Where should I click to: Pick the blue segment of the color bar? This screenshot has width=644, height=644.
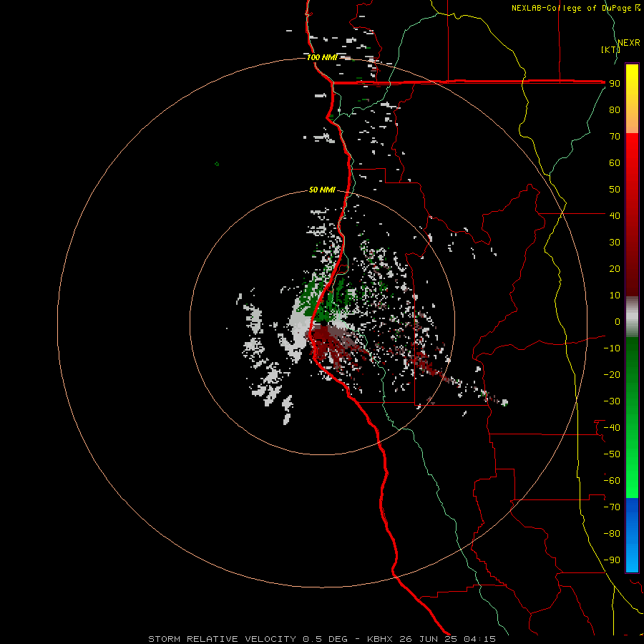pyautogui.click(x=632, y=535)
